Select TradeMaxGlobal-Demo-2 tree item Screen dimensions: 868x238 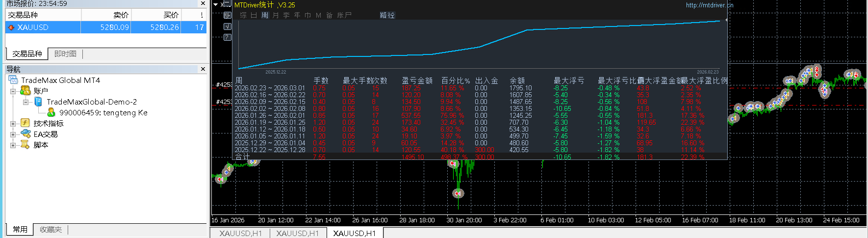[92, 102]
